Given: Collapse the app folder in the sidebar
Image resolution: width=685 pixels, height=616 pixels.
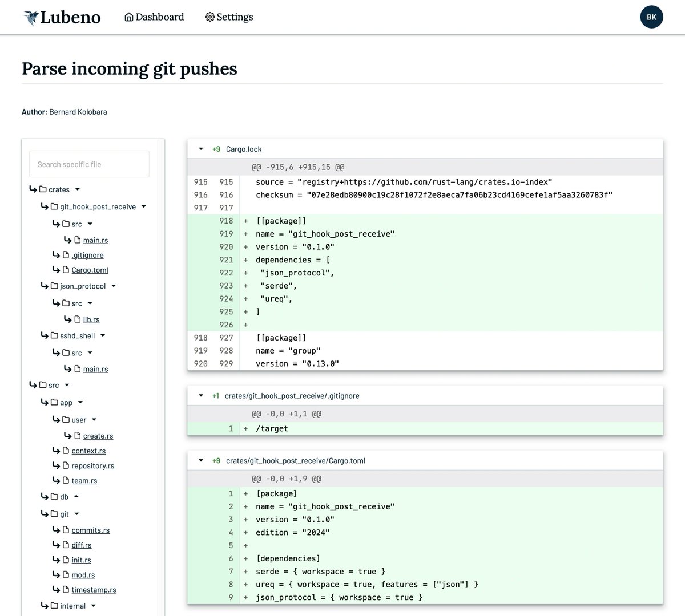Looking at the screenshot, I should click(x=79, y=402).
